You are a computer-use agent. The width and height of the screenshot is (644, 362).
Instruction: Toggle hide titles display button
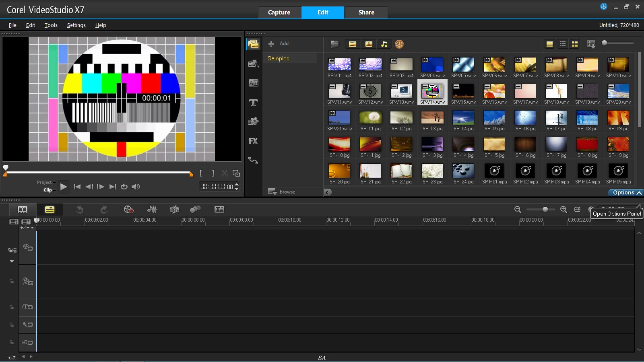(x=549, y=44)
